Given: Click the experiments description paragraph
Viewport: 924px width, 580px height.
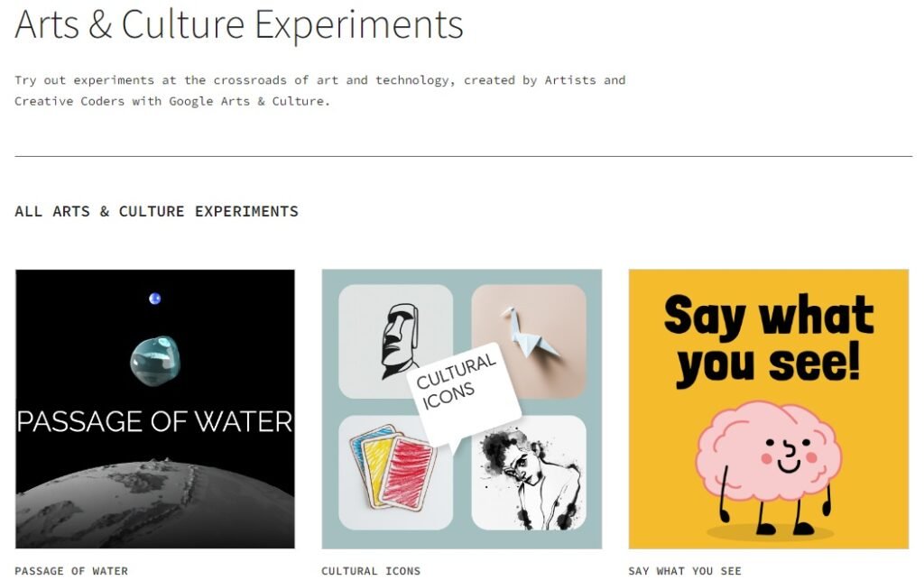Looking at the screenshot, I should pyautogui.click(x=319, y=90).
